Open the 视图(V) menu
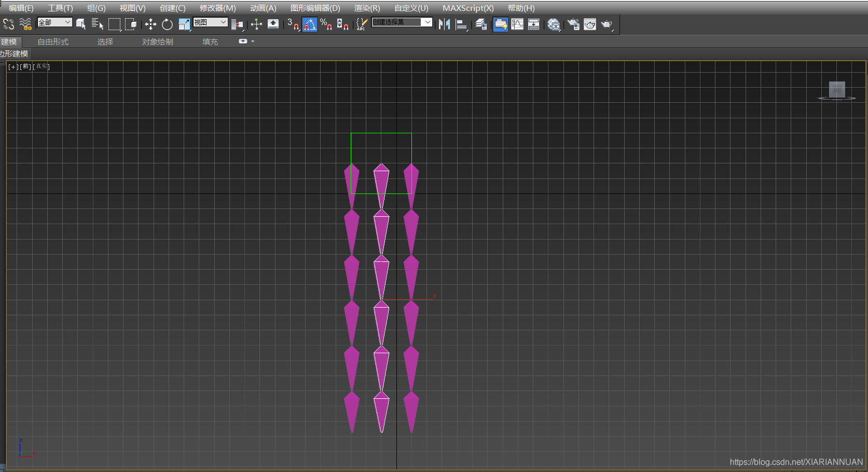This screenshot has height=472, width=868. [x=133, y=8]
